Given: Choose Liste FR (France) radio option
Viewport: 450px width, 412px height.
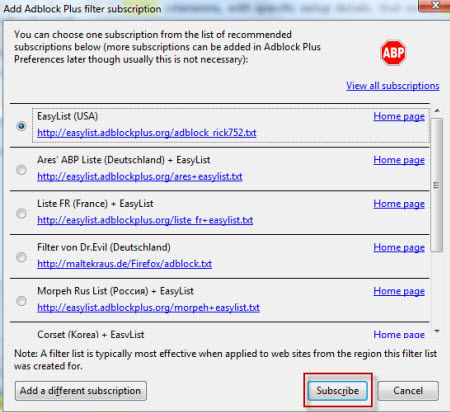Looking at the screenshot, I should 22,213.
